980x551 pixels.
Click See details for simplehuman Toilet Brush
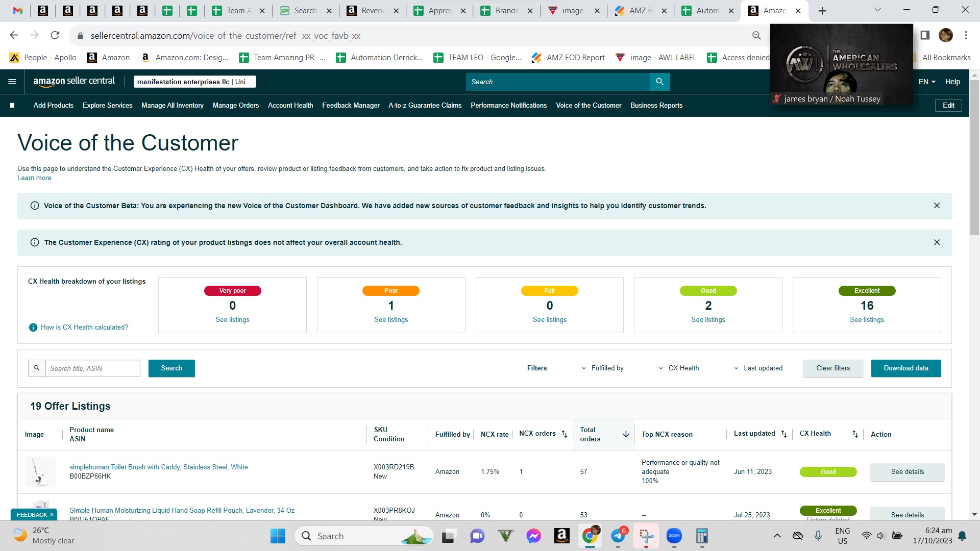pos(907,472)
